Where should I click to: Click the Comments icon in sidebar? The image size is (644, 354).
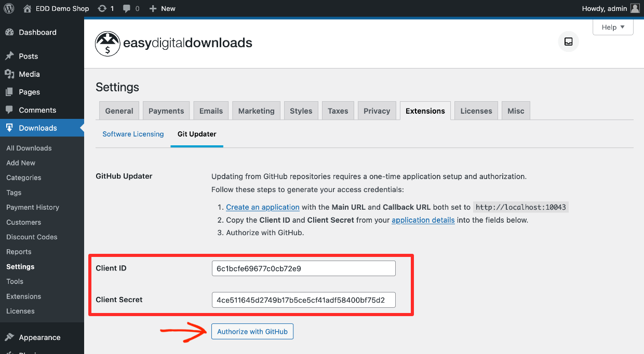point(9,110)
